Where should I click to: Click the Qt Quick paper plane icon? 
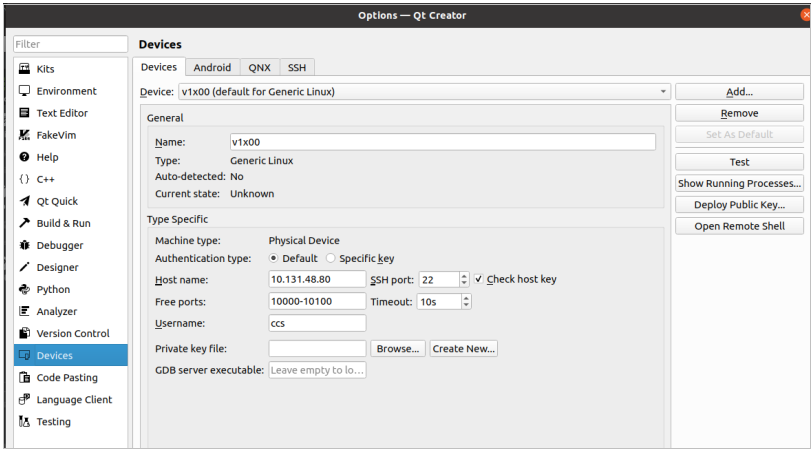(x=25, y=201)
